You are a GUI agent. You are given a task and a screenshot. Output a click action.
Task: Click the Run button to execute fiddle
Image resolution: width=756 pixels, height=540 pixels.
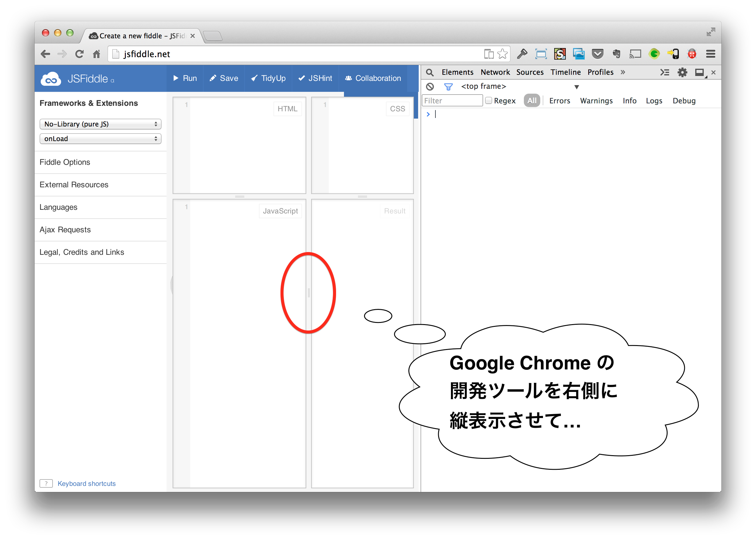click(x=185, y=79)
